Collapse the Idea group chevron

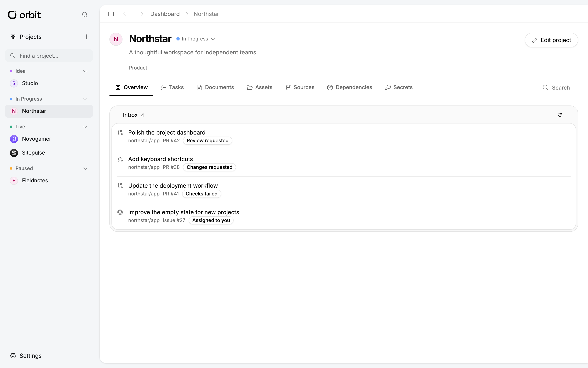pos(85,71)
